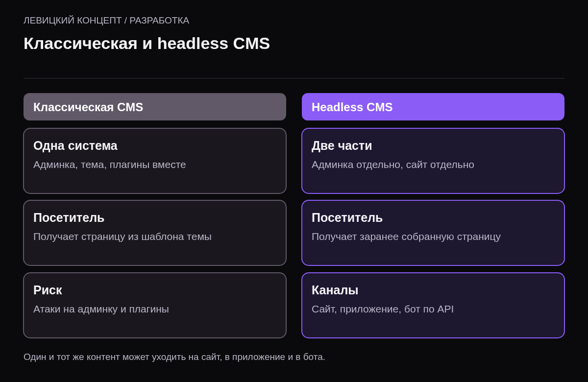This screenshot has width=588, height=382.
Task: Select the Классическая CMS column header
Action: pyautogui.click(x=155, y=107)
